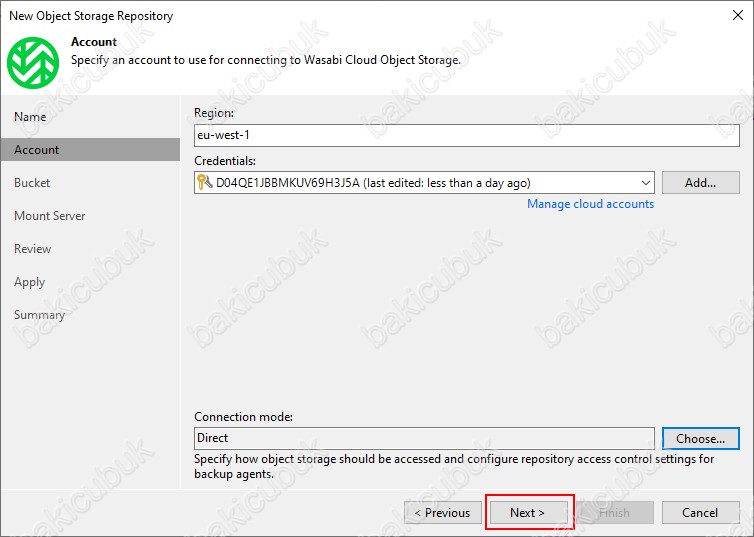This screenshot has width=754, height=537.
Task: Click the Add... credentials button
Action: (x=701, y=183)
